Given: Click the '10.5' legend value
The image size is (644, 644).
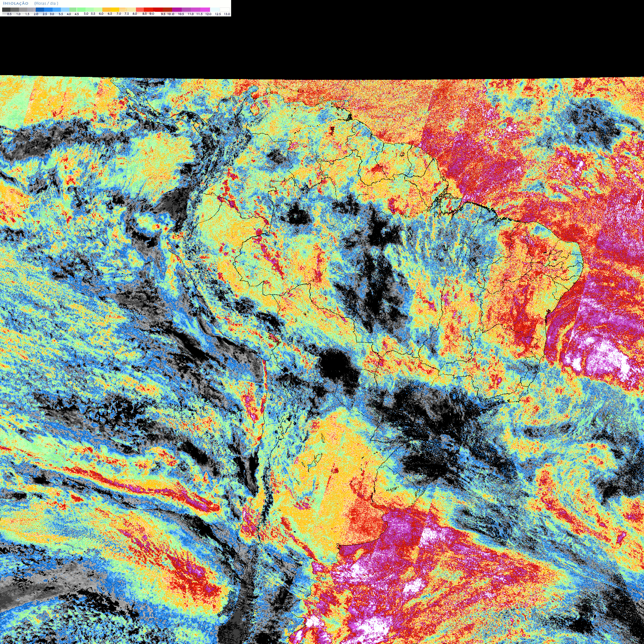Looking at the screenshot, I should tap(181, 14).
